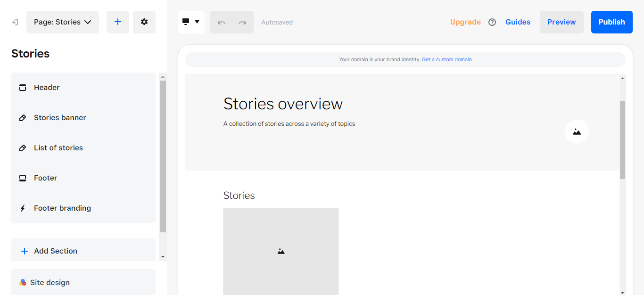Click the story image placeholder thumbnail
This screenshot has height=295, width=644.
pos(281,252)
